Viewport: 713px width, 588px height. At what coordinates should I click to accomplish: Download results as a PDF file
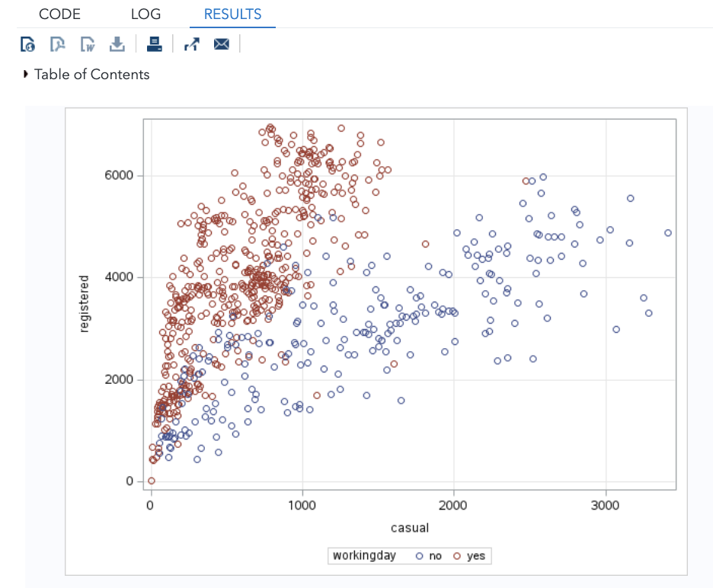[57, 44]
